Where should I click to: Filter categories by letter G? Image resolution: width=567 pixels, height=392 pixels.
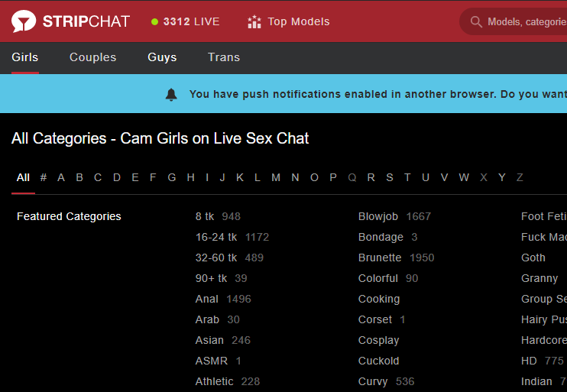(172, 177)
